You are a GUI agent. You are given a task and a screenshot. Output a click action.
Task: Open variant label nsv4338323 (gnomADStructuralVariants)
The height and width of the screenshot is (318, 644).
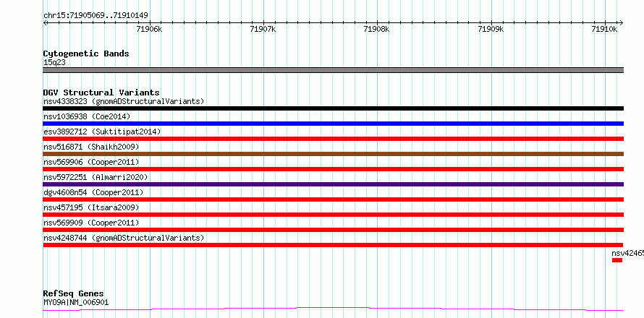point(124,101)
